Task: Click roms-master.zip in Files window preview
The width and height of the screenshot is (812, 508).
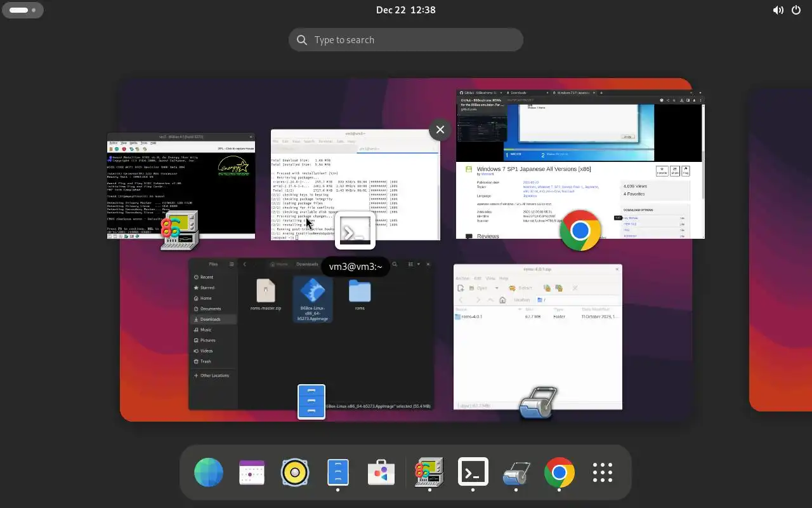Action: (x=266, y=295)
